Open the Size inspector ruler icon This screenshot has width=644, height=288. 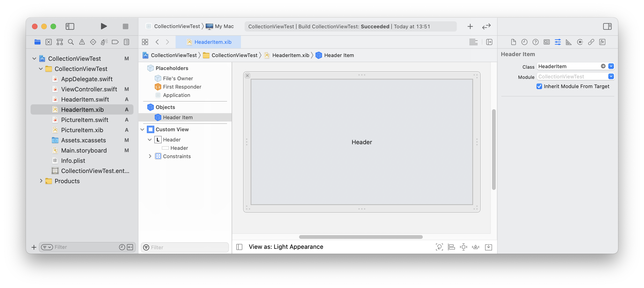(x=568, y=42)
